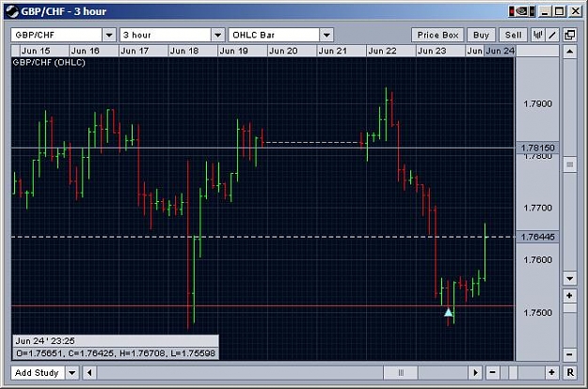Detach chart into separate window icon
Image resolution: width=588 pixels, height=389 pixels.
(569, 35)
